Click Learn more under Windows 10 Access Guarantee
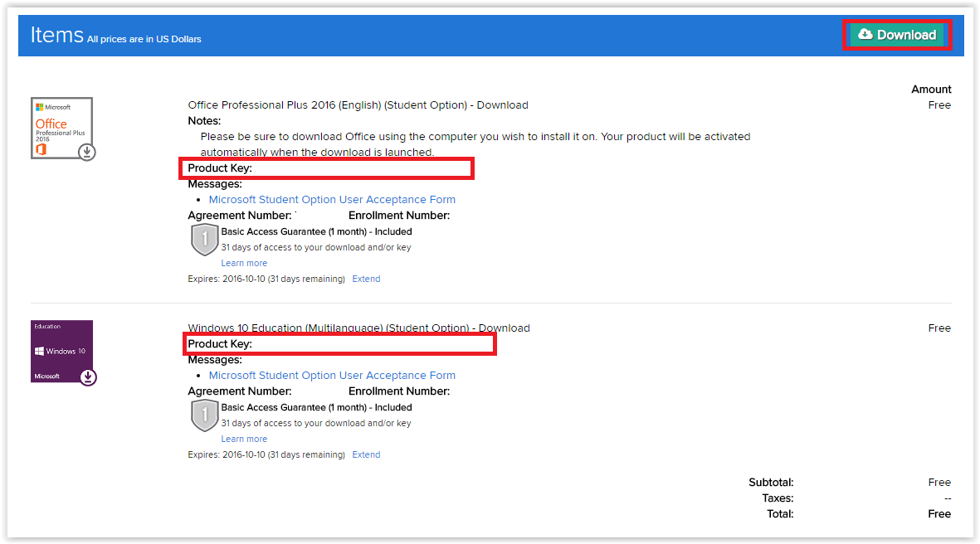This screenshot has width=980, height=544. tap(244, 439)
